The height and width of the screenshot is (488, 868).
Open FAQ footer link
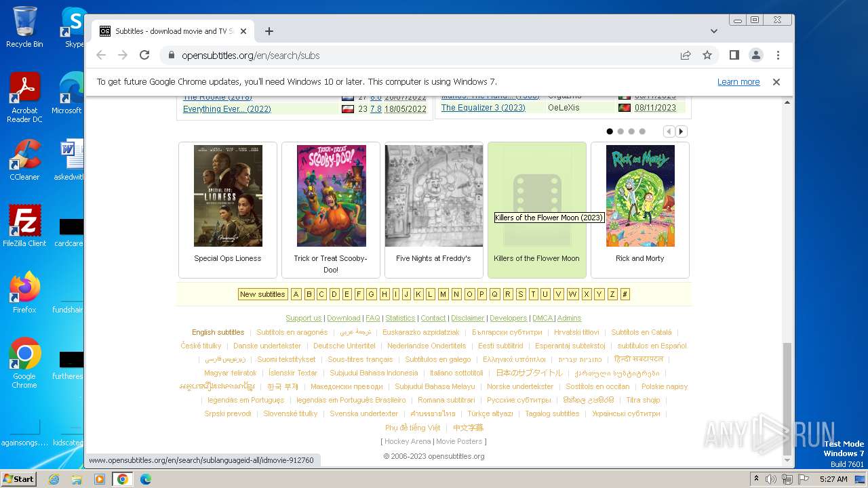(x=373, y=318)
